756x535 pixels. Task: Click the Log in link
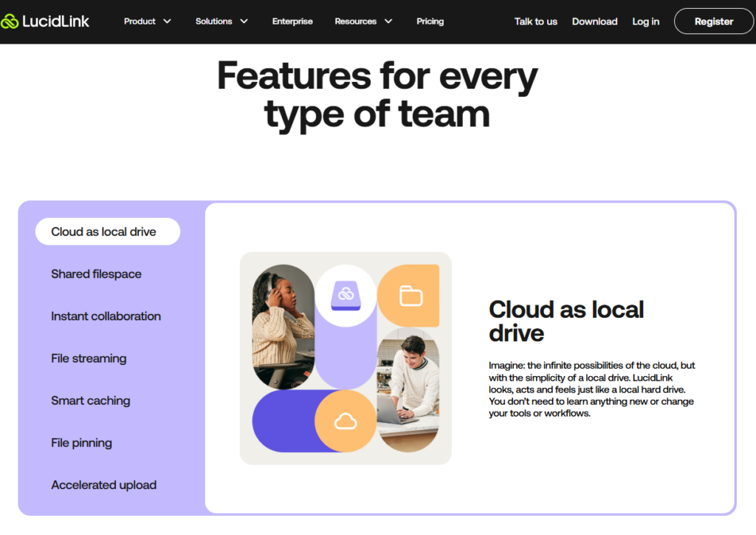click(x=645, y=21)
